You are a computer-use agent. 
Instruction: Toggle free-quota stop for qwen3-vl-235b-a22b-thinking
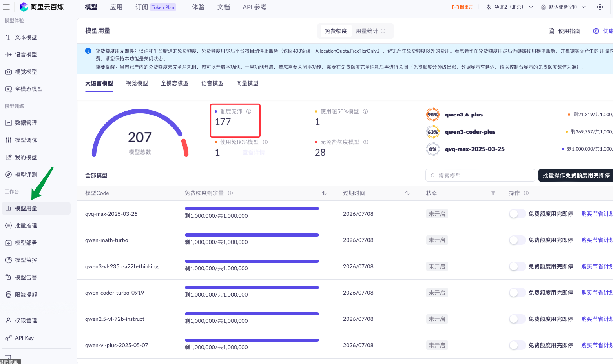pos(517,266)
